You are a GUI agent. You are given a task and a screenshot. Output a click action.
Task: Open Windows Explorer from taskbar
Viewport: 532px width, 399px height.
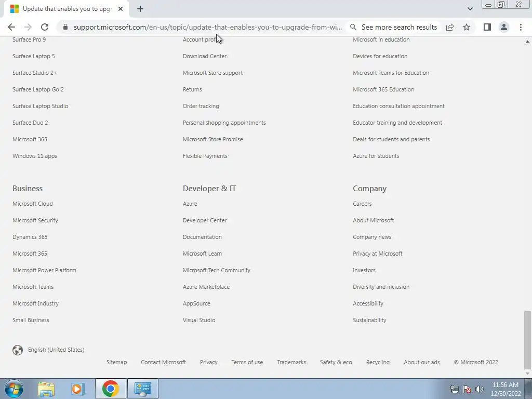46,389
